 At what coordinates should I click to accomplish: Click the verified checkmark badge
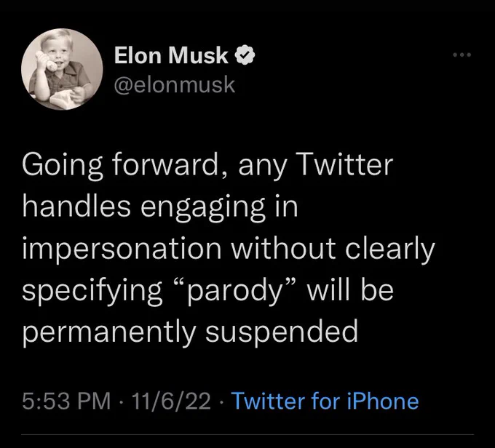(245, 55)
